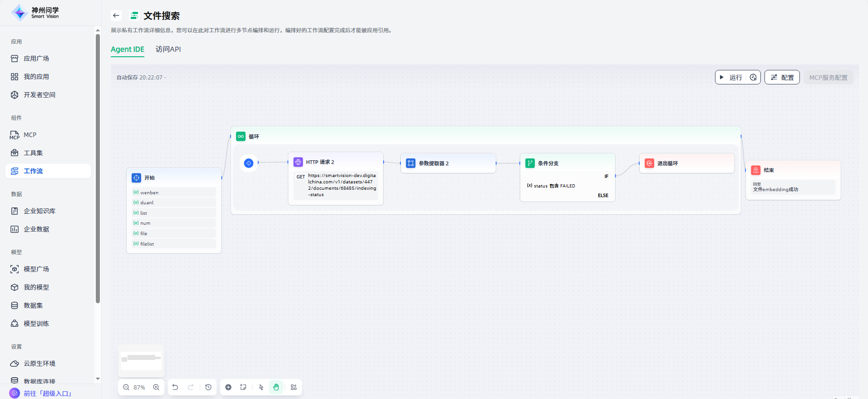Toggle the hand pan mode
Screen dimensions: 868x399
(276, 387)
